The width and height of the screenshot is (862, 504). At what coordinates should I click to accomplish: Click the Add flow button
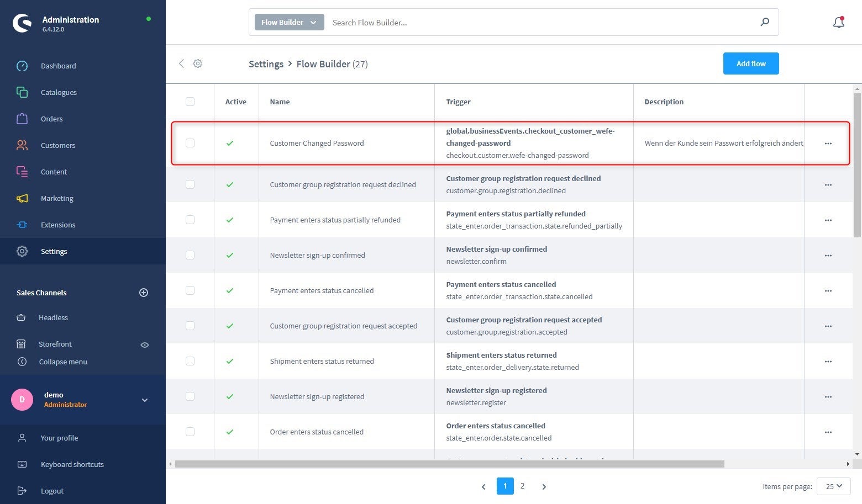pyautogui.click(x=751, y=63)
